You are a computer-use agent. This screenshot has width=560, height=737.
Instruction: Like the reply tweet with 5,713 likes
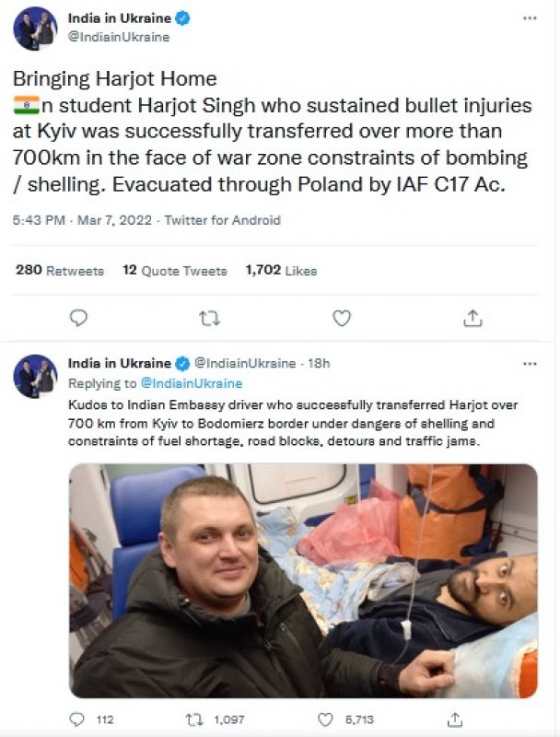tap(325, 719)
